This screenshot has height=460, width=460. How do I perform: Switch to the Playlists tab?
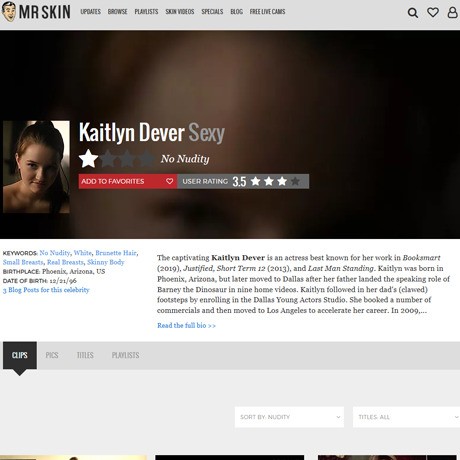pos(125,355)
